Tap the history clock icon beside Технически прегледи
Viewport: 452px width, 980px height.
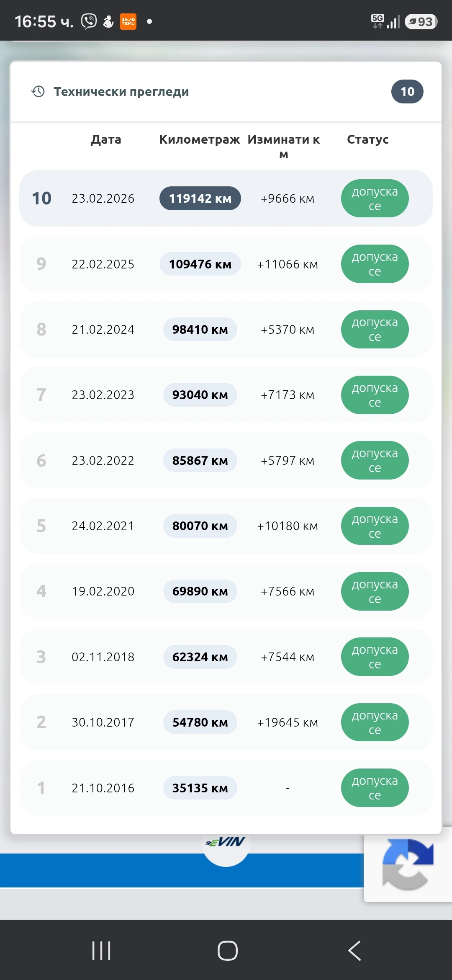[38, 91]
